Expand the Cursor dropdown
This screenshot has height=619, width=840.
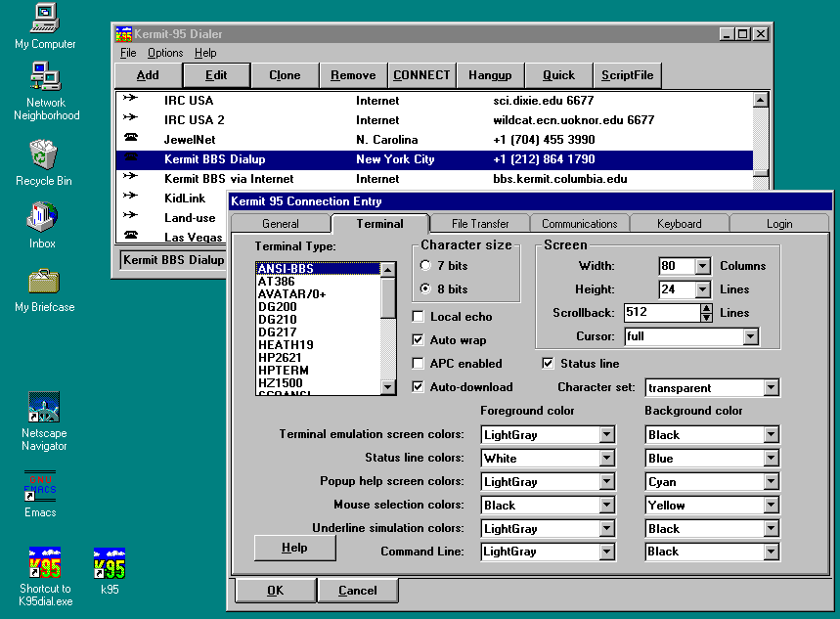(750, 336)
